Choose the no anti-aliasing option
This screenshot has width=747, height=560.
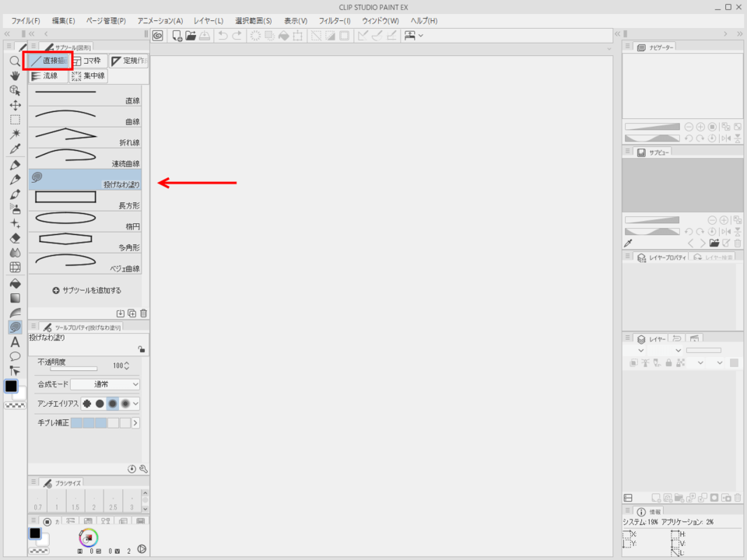pyautogui.click(x=86, y=404)
